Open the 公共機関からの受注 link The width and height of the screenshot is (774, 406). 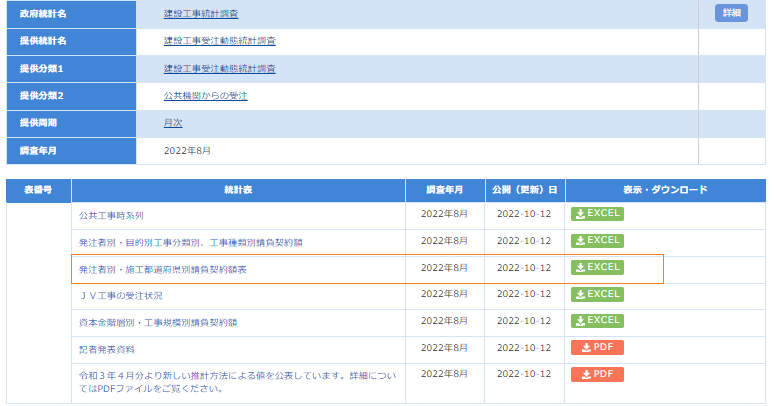tap(205, 96)
